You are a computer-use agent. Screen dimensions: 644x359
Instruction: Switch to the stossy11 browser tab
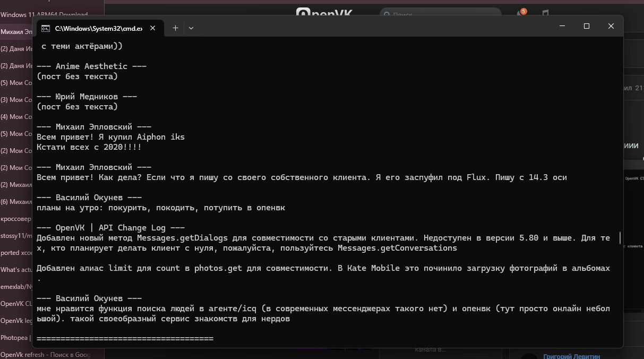tap(17, 236)
